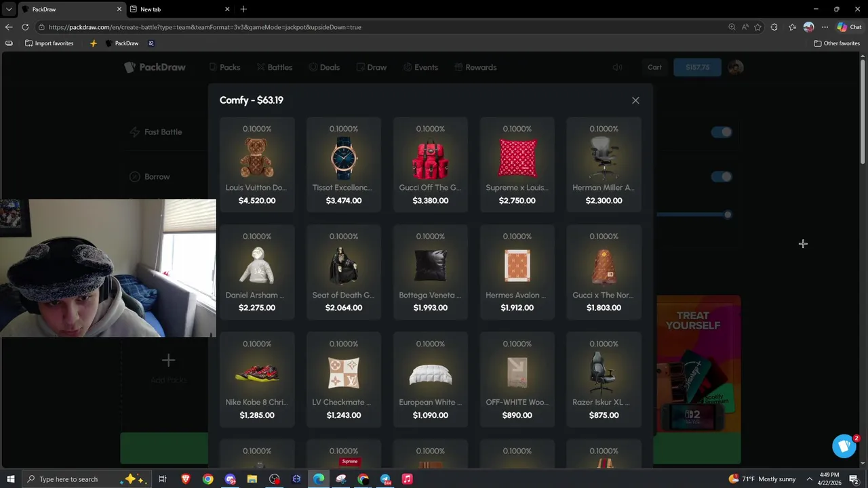
Task: Open the Cart button
Action: 654,67
